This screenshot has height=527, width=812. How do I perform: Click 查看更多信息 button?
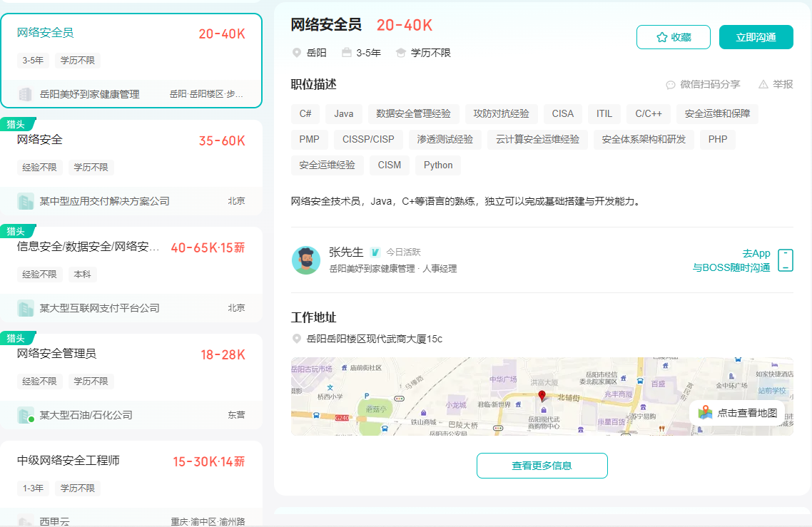[542, 466]
